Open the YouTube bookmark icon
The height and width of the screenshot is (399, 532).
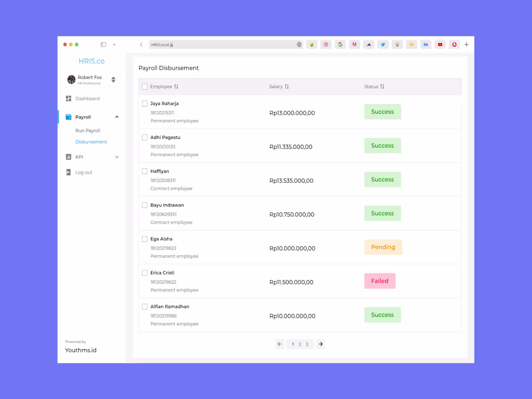pyautogui.click(x=440, y=44)
